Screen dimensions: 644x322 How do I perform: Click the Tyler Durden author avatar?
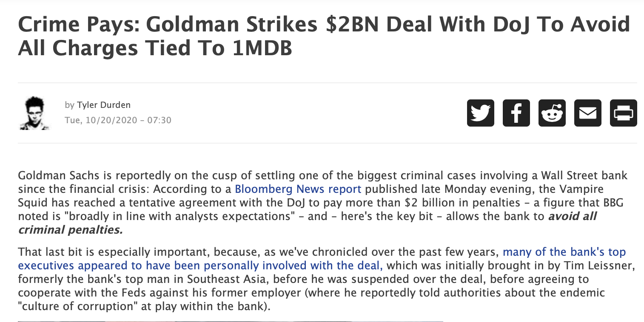tap(35, 113)
